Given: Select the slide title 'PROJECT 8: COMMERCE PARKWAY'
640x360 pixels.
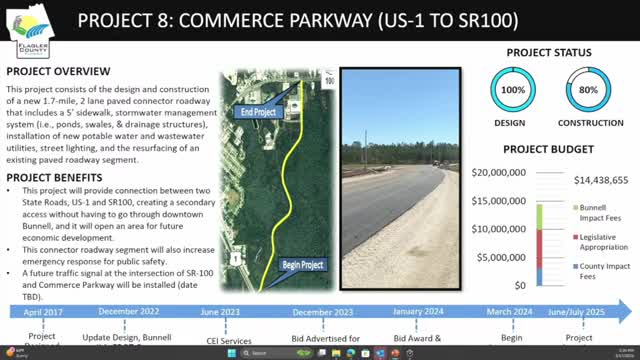Looking at the screenshot, I should pos(298,20).
